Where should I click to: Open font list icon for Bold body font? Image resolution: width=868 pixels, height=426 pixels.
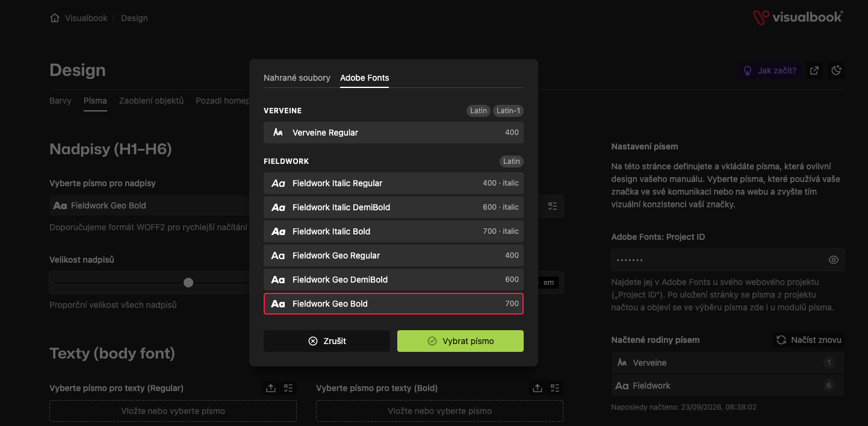point(555,388)
